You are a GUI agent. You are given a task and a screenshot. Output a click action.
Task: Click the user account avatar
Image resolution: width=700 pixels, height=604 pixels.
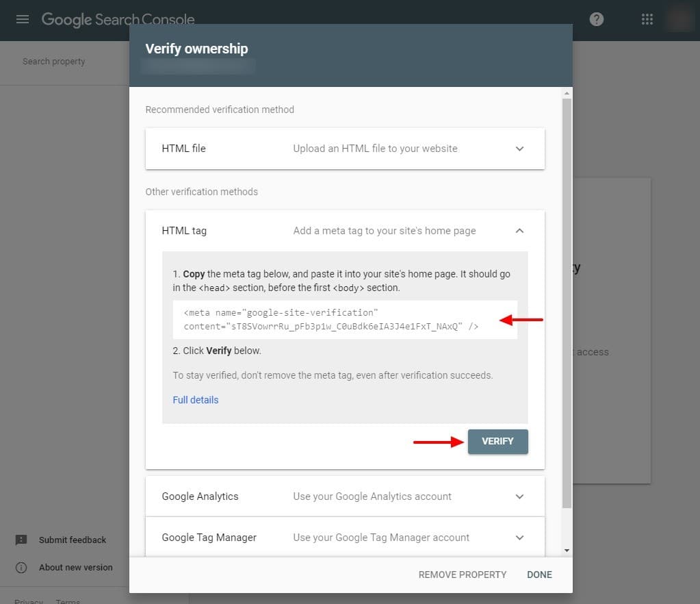point(679,19)
